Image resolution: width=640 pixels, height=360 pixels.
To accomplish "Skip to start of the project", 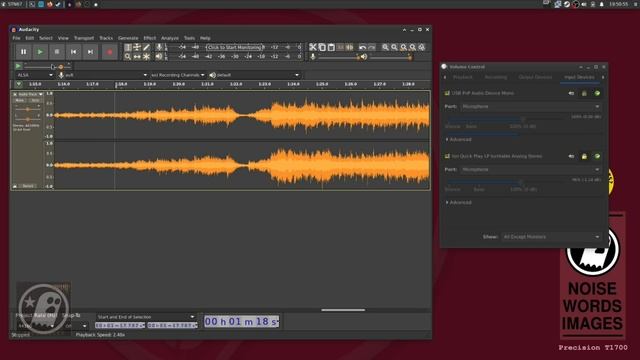I will click(x=73, y=52).
